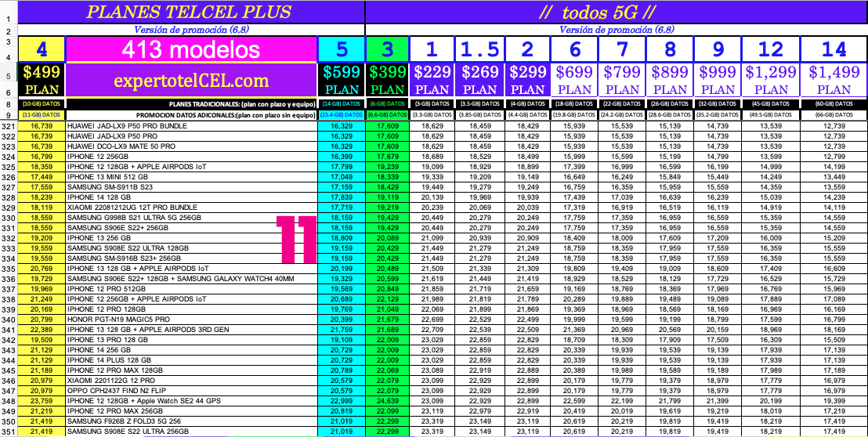
Task: Click the XIAOMI 22081212UG 12T PRO BUNDLE cell
Action: point(191,208)
